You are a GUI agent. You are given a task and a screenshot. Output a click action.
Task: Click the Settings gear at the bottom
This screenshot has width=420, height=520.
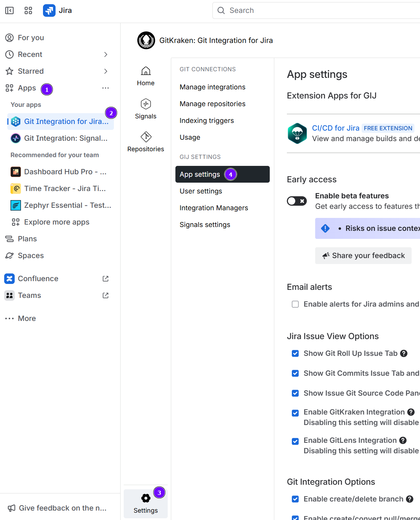[x=146, y=498]
